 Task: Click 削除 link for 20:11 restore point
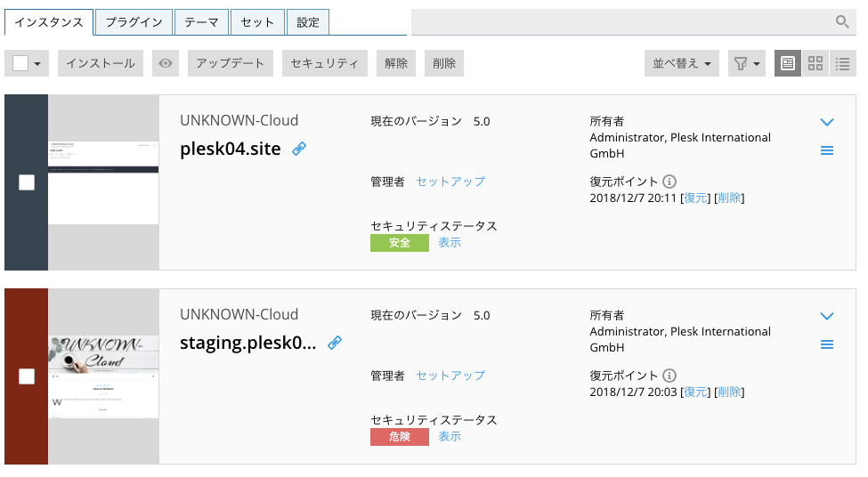tap(729, 198)
